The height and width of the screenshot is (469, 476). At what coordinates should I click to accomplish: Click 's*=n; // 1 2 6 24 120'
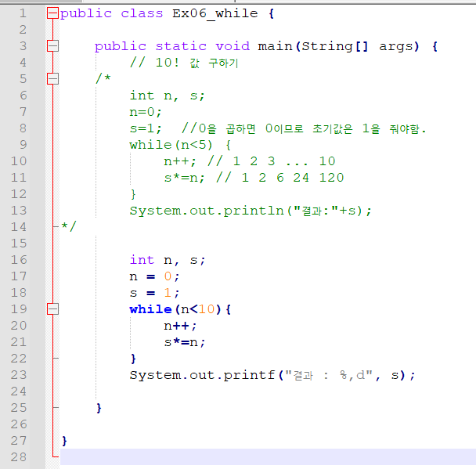254,178
